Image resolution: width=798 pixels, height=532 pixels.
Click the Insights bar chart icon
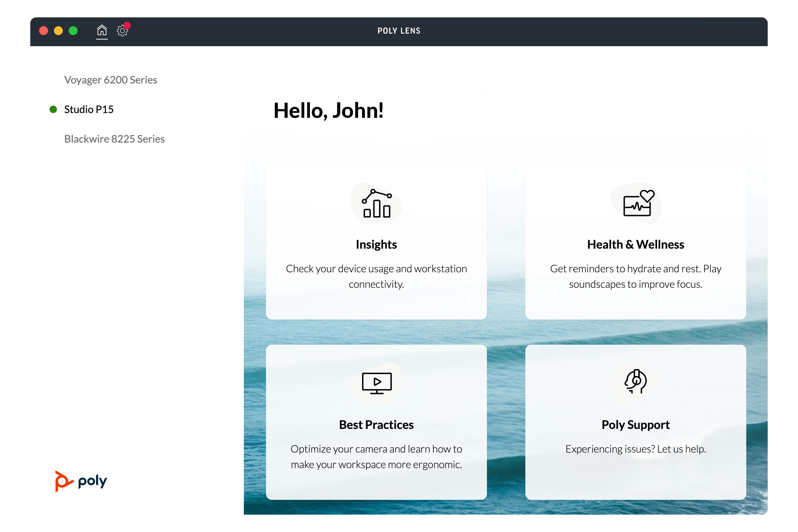376,204
